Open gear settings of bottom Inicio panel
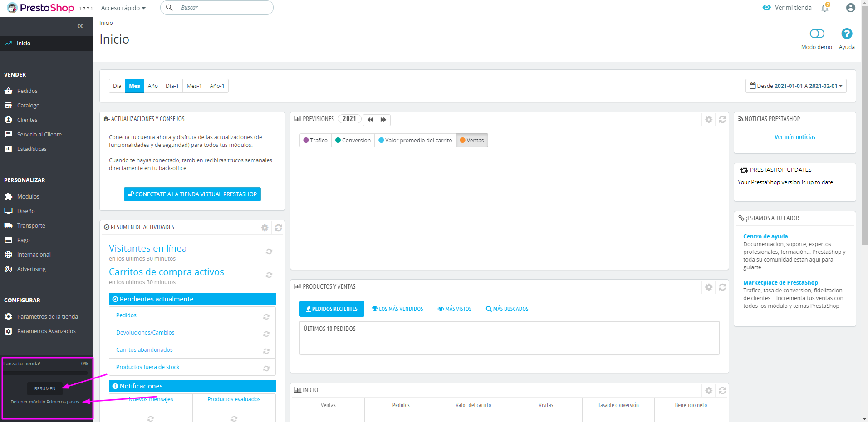868x422 pixels. coord(709,391)
